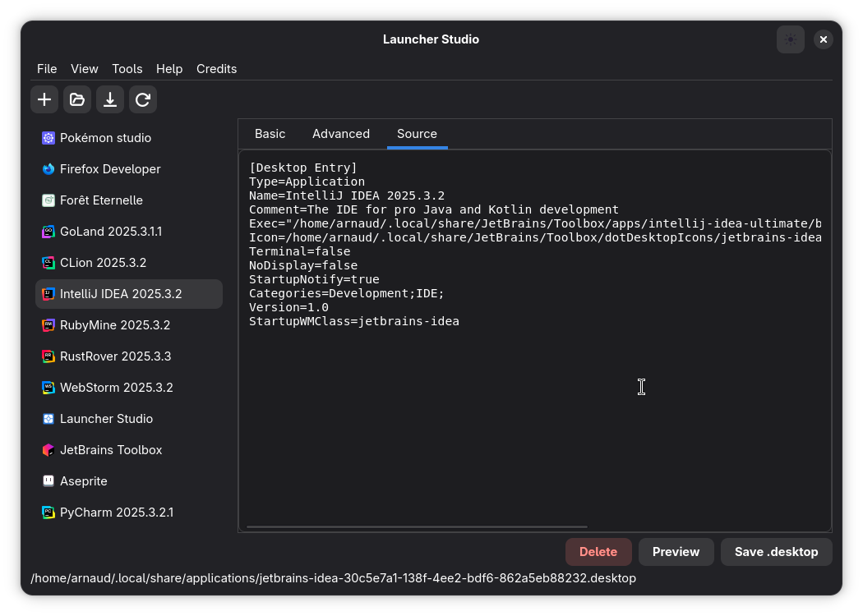Image resolution: width=863 pixels, height=616 pixels.
Task: Click the Firefox Developer app icon
Action: 48,169
